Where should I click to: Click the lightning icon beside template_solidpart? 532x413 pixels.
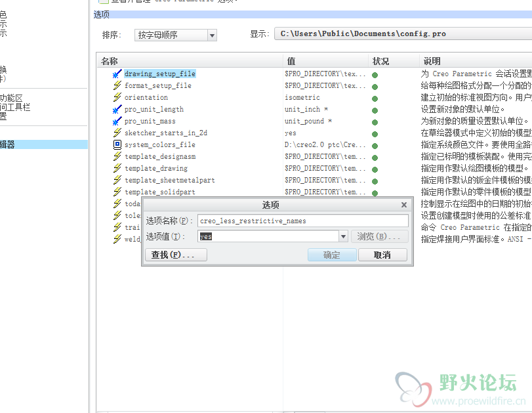(117, 192)
